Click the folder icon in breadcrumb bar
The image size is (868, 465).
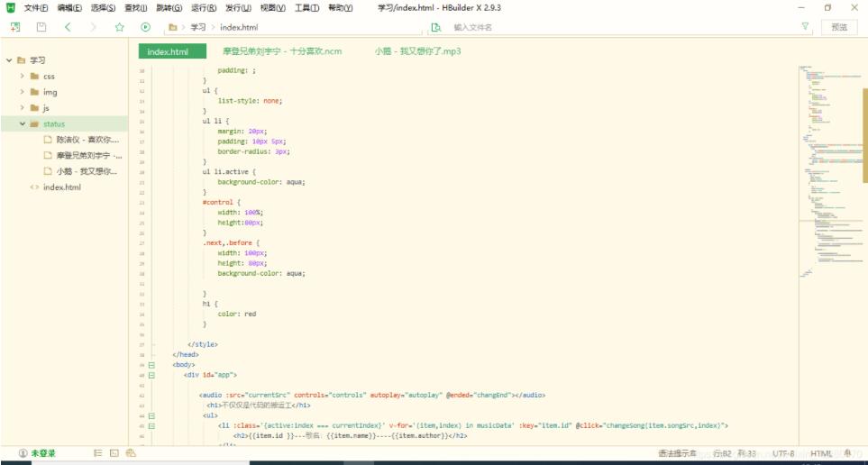pyautogui.click(x=173, y=27)
